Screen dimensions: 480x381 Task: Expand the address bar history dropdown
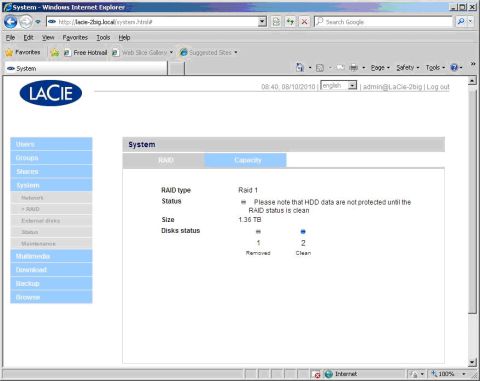(263, 22)
